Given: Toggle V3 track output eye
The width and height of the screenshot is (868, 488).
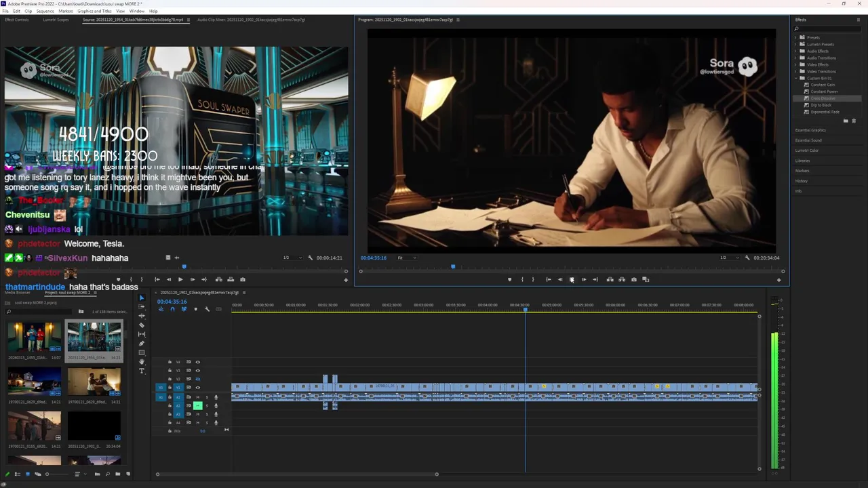Looking at the screenshot, I should (x=198, y=371).
